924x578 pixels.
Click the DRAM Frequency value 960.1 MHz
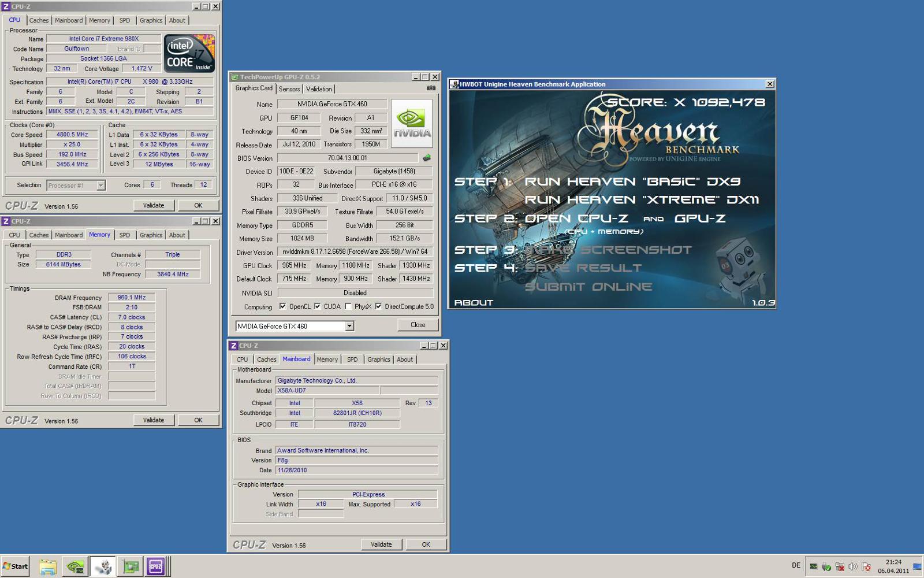tap(132, 298)
